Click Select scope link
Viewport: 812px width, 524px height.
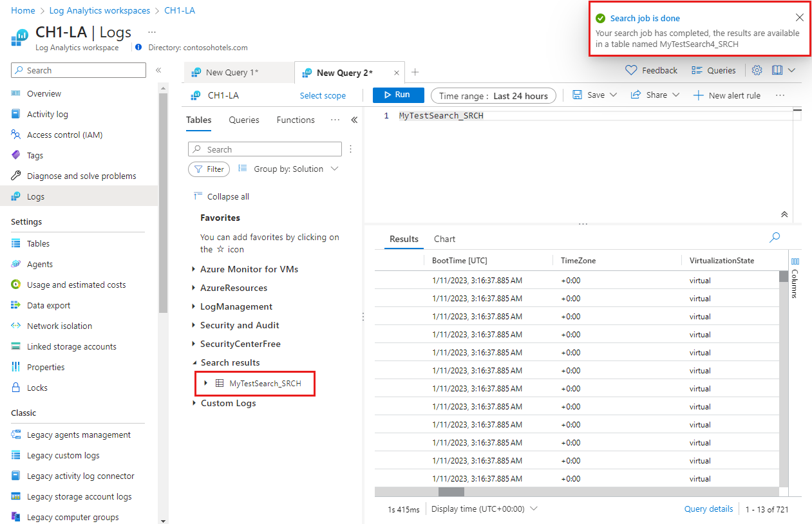(323, 95)
